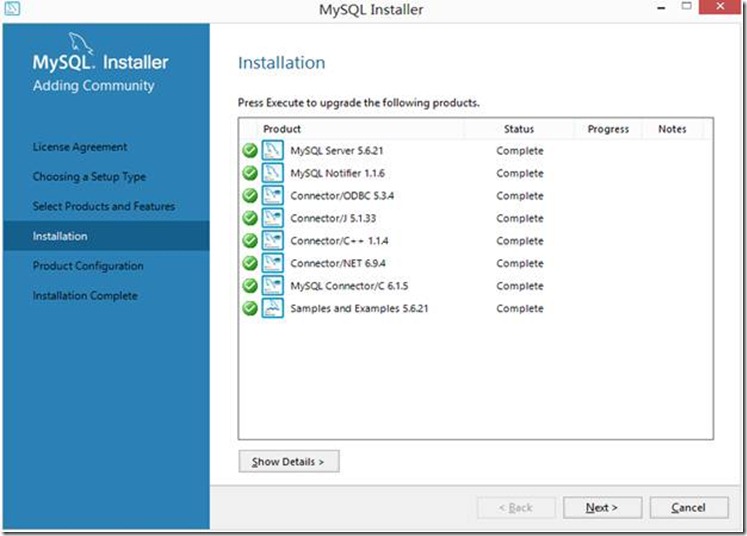
Task: Close the MySQL Installer window
Action: [720, 7]
